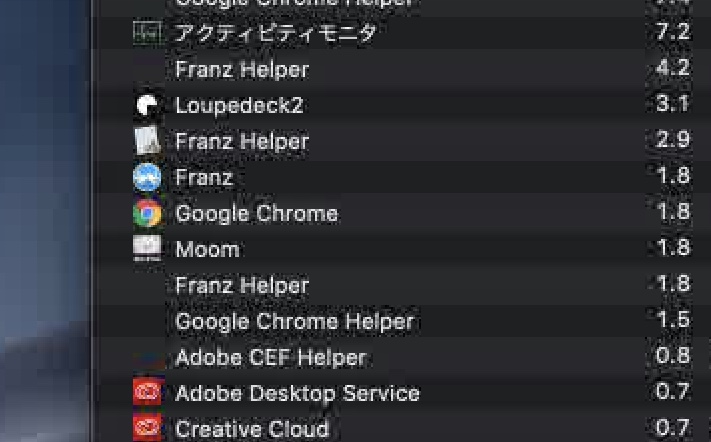Viewport: 711px width, 442px height.
Task: Click the Adobe Desktop Service icon
Action: pos(147,393)
